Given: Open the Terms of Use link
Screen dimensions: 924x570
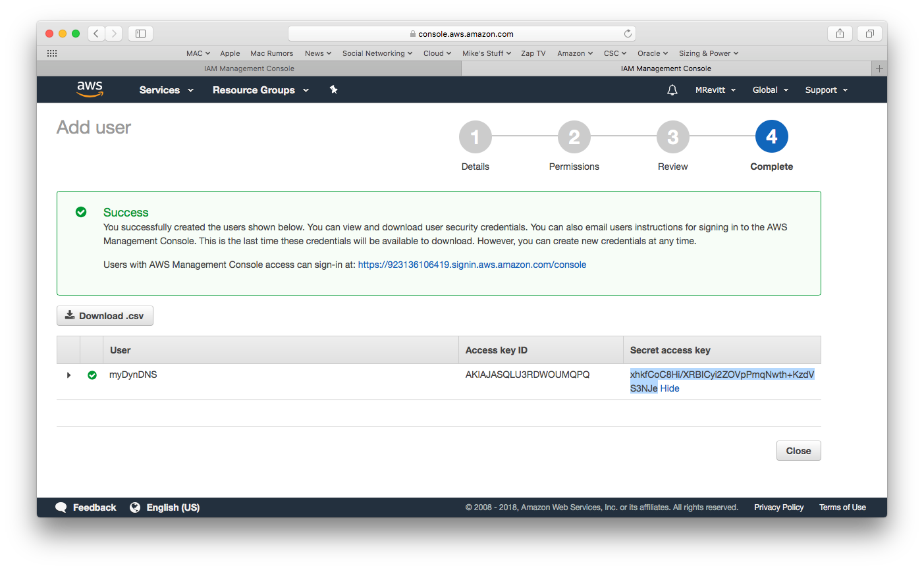Looking at the screenshot, I should [842, 507].
